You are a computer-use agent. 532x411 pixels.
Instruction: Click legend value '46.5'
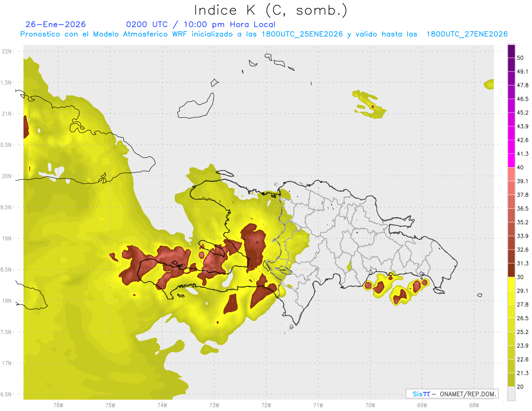tap(522, 99)
